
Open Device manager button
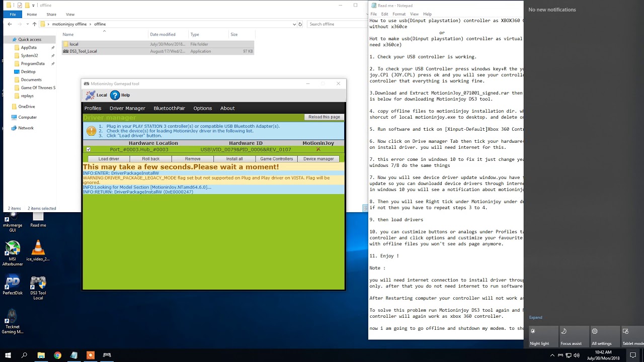point(318,159)
